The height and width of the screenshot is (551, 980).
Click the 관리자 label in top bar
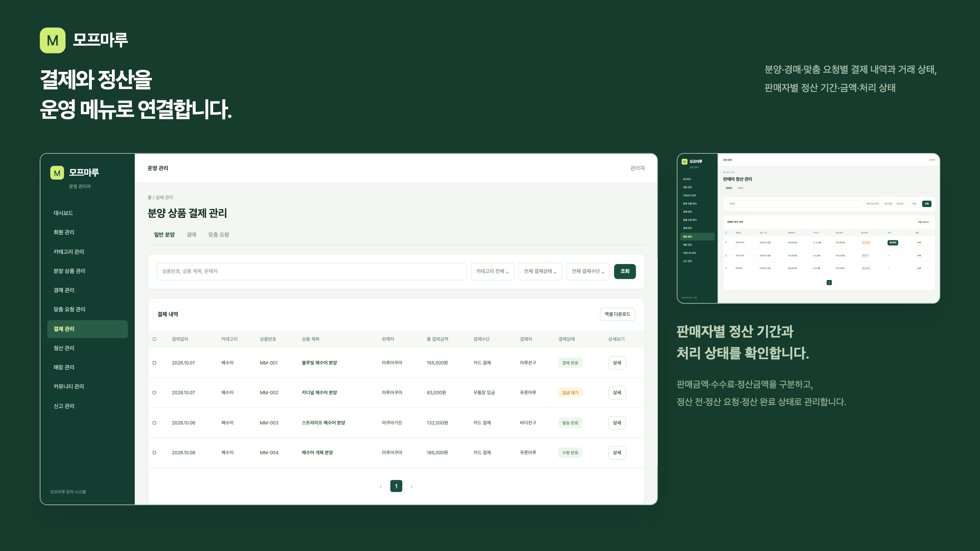pyautogui.click(x=637, y=168)
